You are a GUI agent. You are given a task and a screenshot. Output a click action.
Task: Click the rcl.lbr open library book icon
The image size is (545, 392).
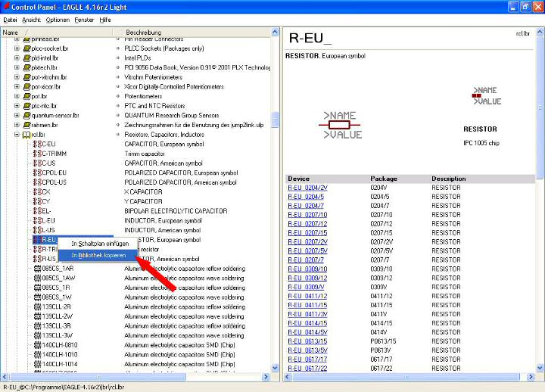[x=26, y=135]
